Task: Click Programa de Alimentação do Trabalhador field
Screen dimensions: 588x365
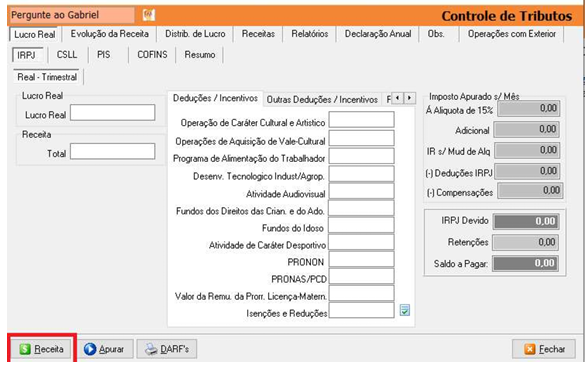Action: [x=362, y=156]
